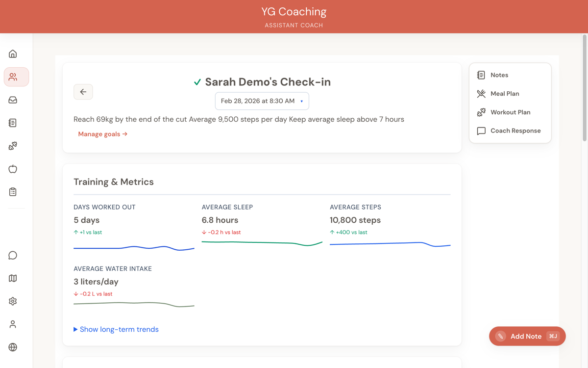The width and height of the screenshot is (588, 368).
Task: Expand the long-term trends section
Action: pyautogui.click(x=116, y=329)
